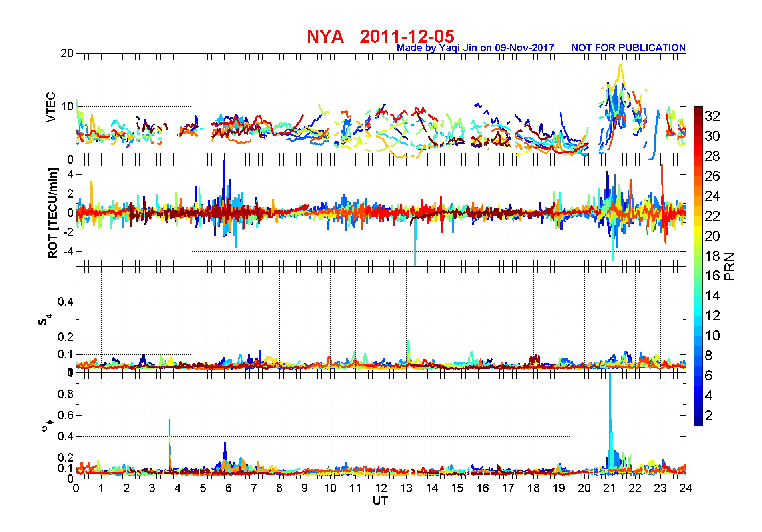Click x-axis tick label 24

click(x=686, y=488)
